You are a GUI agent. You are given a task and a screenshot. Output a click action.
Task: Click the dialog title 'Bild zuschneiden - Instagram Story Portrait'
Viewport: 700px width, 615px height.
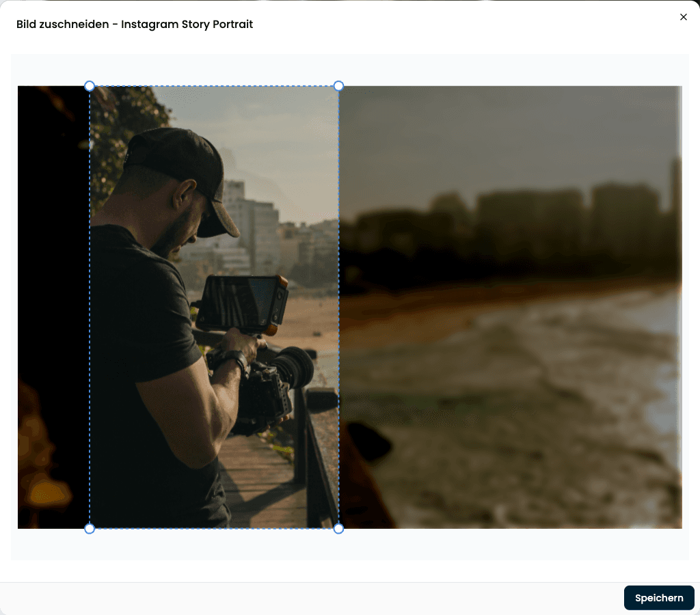click(x=135, y=24)
